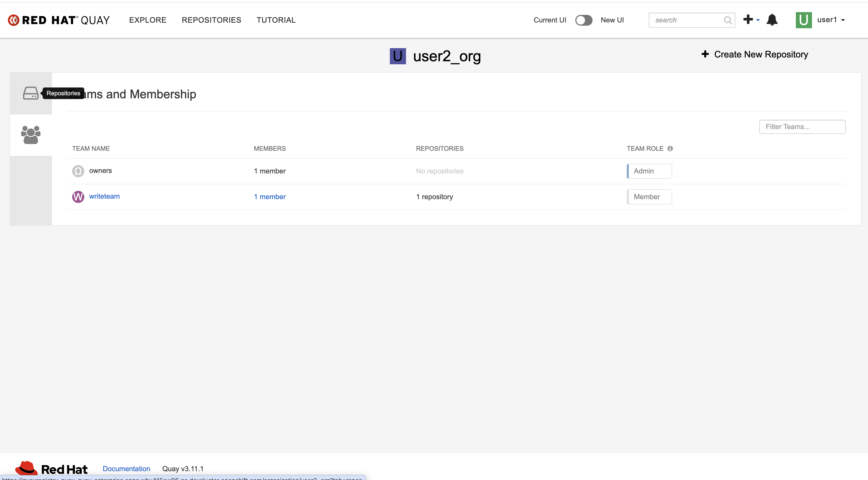Click the user1 green avatar

point(803,20)
